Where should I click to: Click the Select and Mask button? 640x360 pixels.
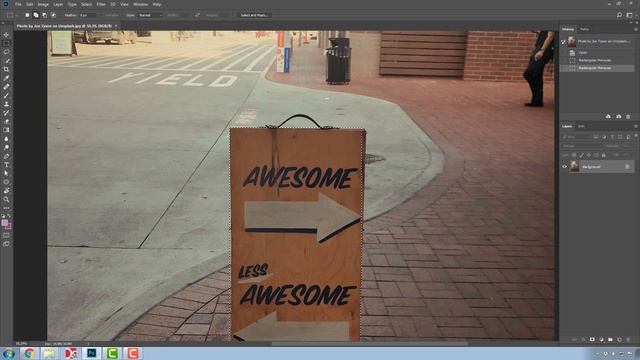click(x=254, y=15)
